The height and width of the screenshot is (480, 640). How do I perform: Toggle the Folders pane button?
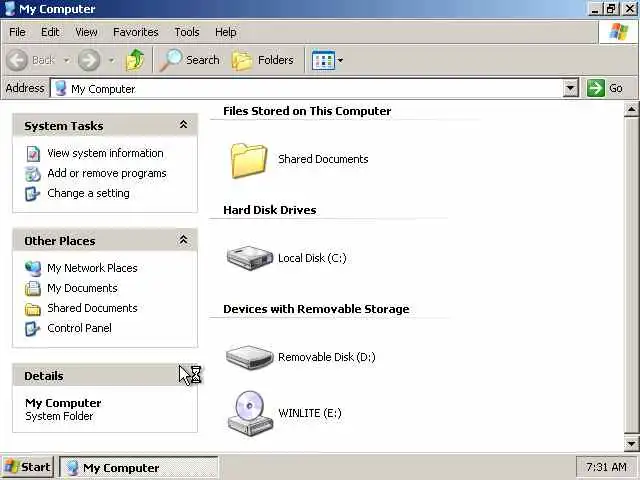tap(262, 60)
